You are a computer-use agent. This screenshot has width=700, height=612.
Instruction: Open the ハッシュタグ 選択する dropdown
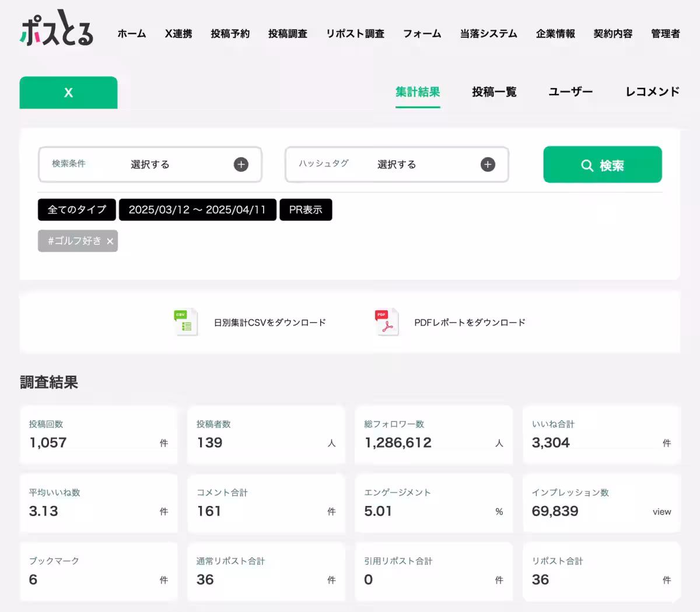tap(397, 164)
